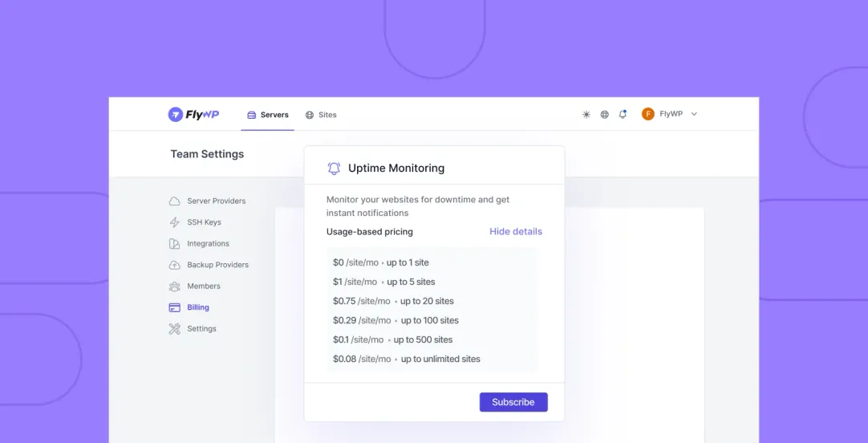Image resolution: width=868 pixels, height=443 pixels.
Task: Click the Integrations sidebar icon
Action: [x=174, y=244]
